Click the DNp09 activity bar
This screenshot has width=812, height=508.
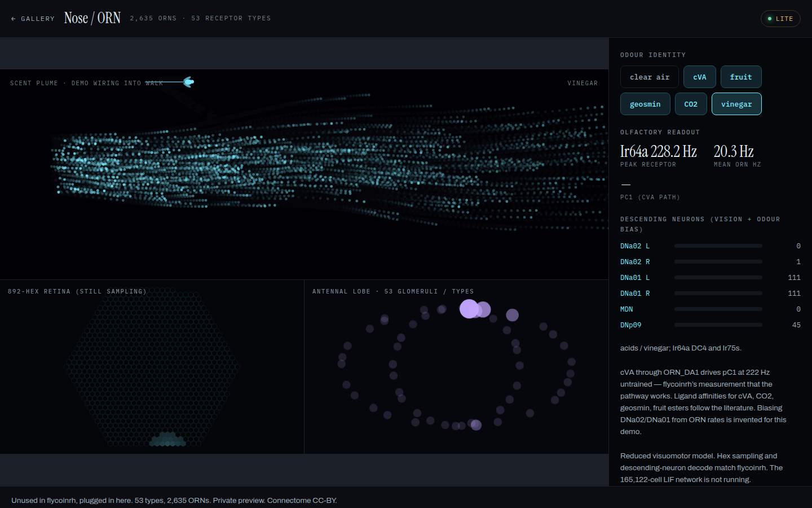(718, 325)
